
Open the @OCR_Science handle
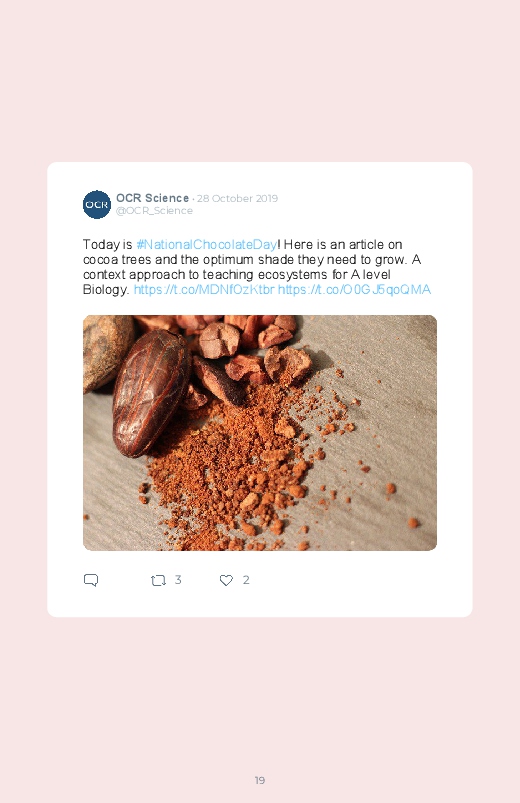pos(154,210)
